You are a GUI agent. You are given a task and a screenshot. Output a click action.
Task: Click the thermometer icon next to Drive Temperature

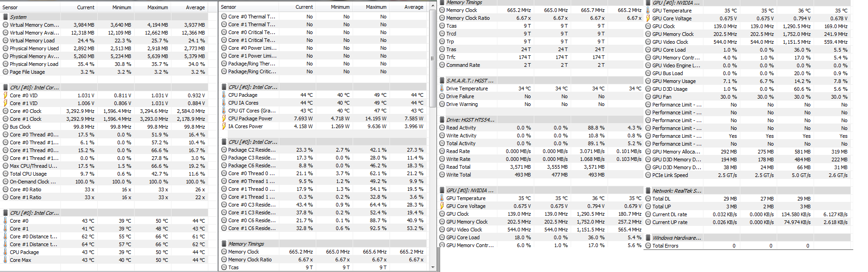point(442,89)
